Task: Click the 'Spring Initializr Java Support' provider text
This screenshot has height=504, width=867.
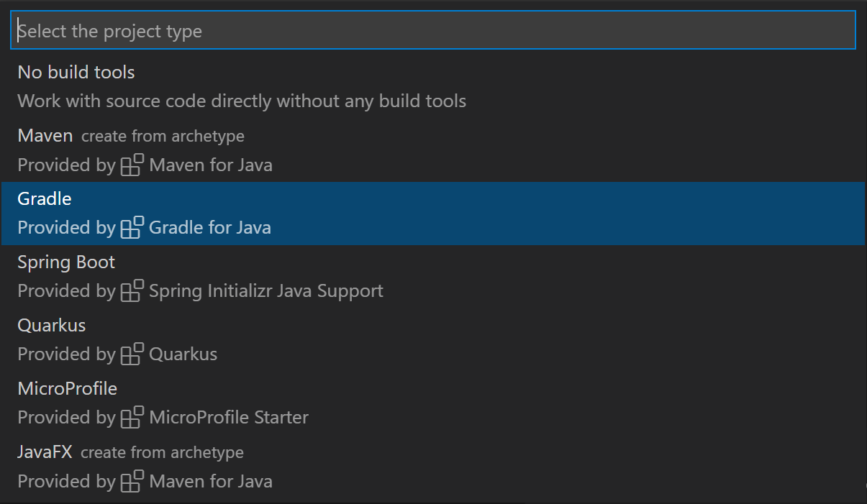Action: click(x=265, y=291)
